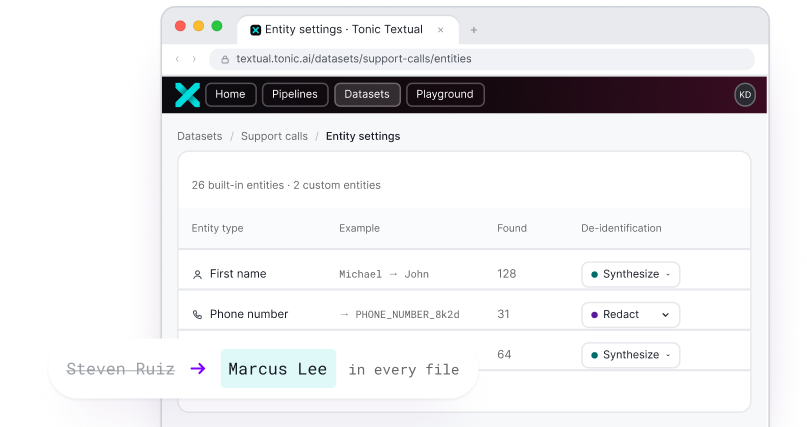The image size is (807, 427).
Task: Click the found count 128
Action: coord(506,274)
